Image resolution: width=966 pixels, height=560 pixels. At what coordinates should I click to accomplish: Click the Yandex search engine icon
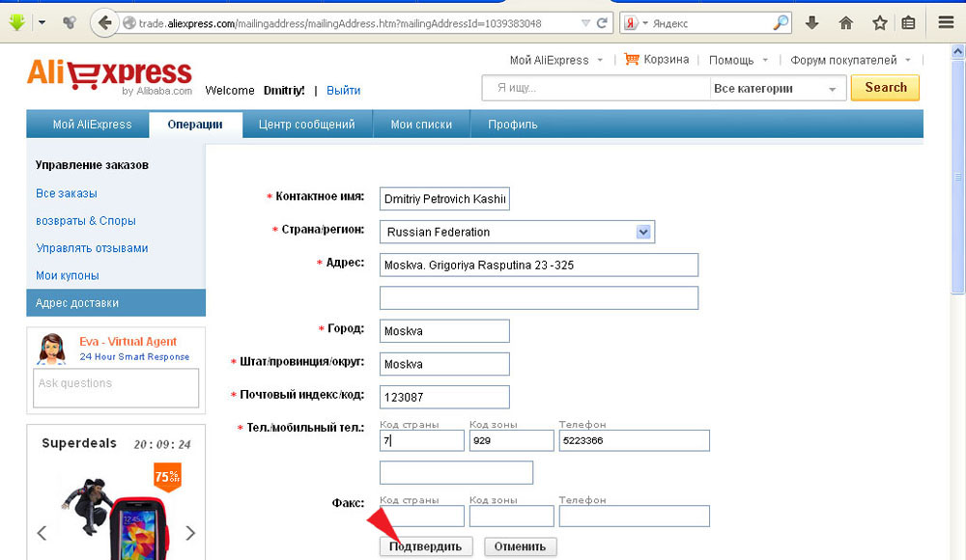coord(630,23)
